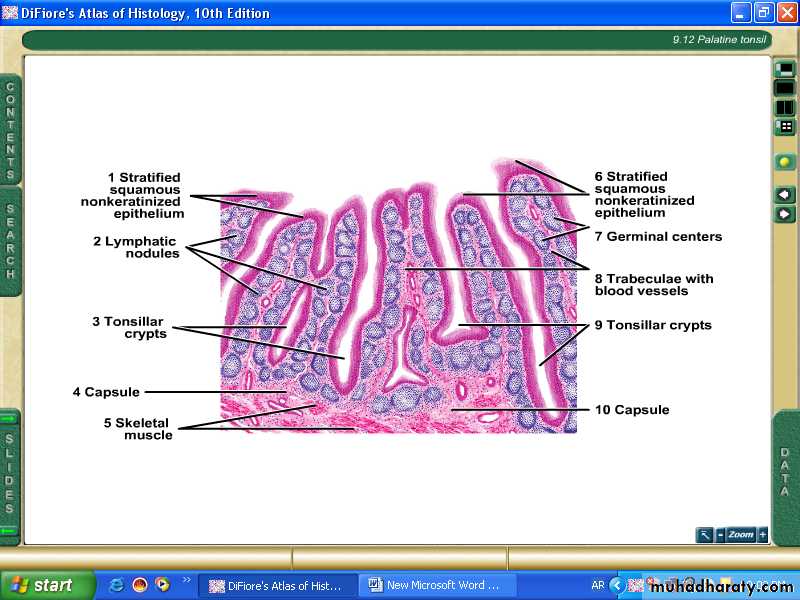
Task: Go to next image with right arrow
Action: click(x=785, y=214)
